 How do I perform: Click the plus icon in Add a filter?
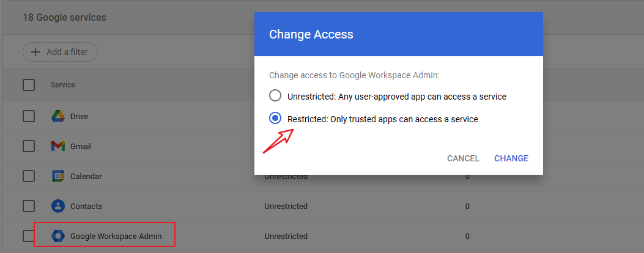click(35, 52)
